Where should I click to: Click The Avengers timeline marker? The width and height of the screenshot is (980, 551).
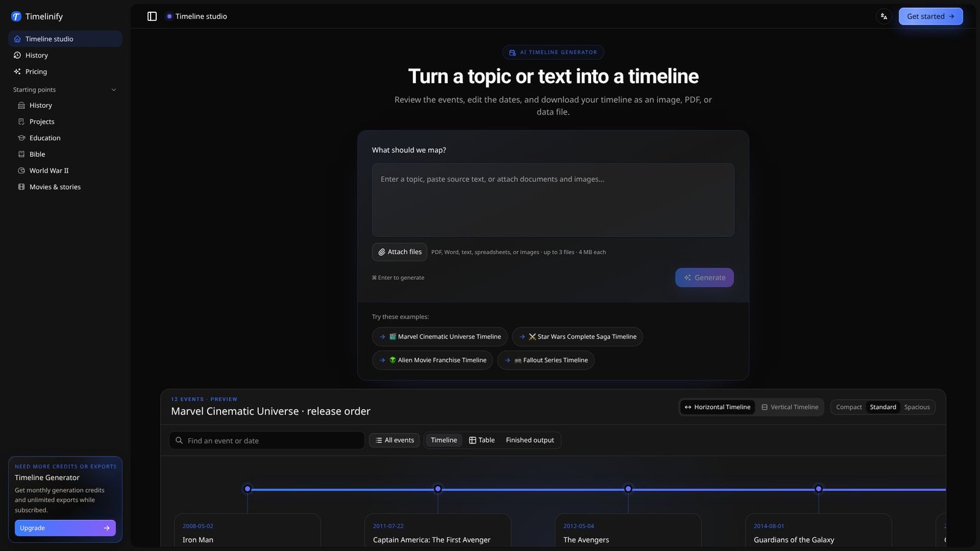coord(628,489)
